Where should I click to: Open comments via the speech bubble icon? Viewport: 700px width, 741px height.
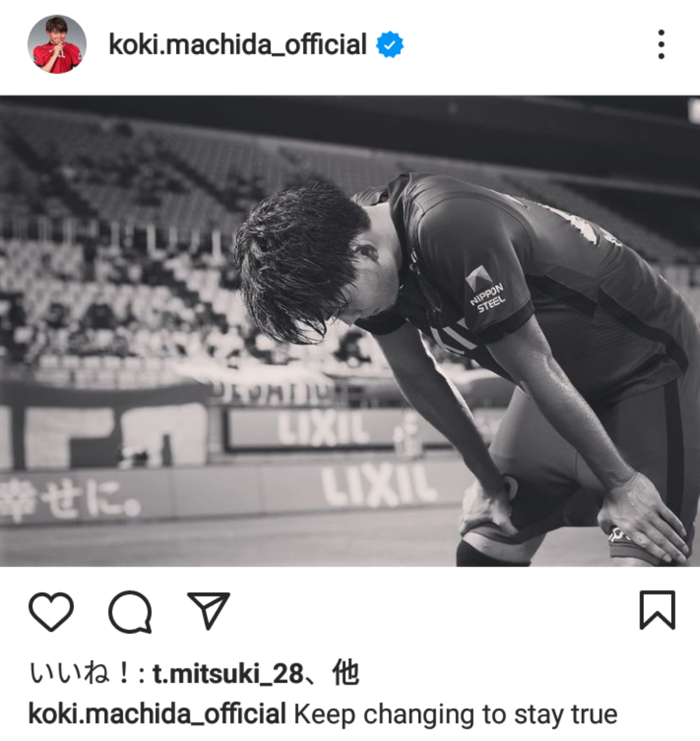click(130, 611)
